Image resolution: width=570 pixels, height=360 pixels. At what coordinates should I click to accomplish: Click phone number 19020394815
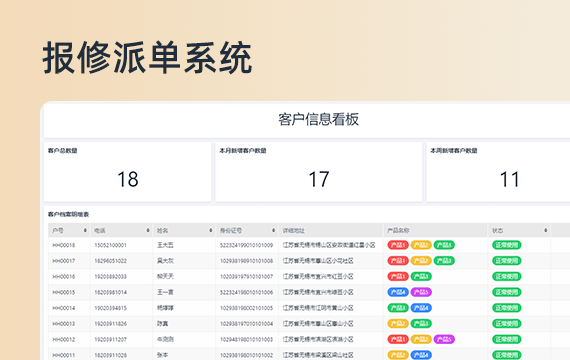click(111, 308)
